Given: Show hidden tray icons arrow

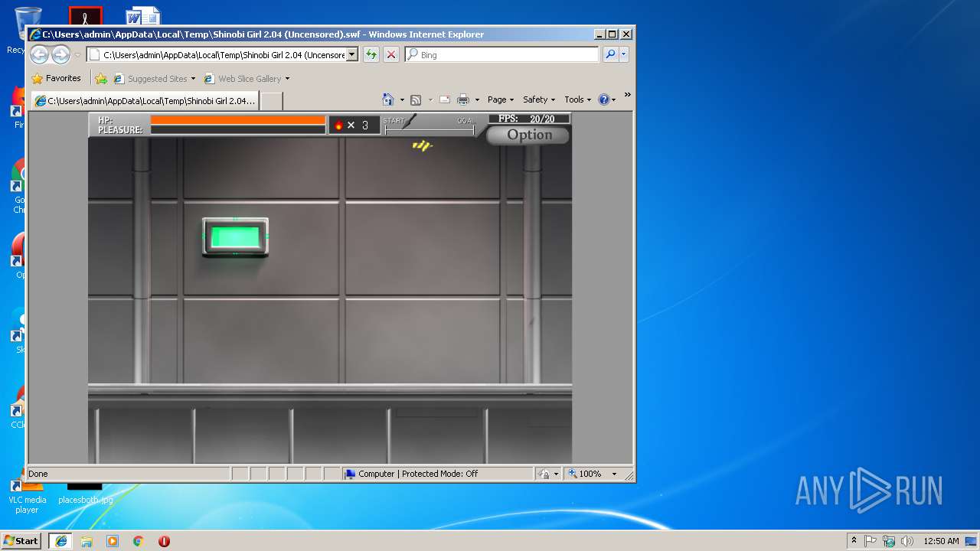Looking at the screenshot, I should point(854,541).
